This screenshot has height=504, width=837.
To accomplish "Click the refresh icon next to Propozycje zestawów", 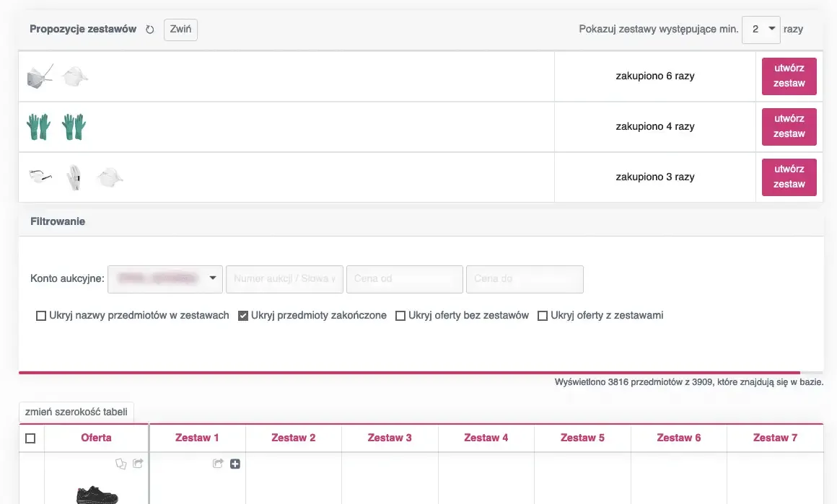I will coord(150,30).
